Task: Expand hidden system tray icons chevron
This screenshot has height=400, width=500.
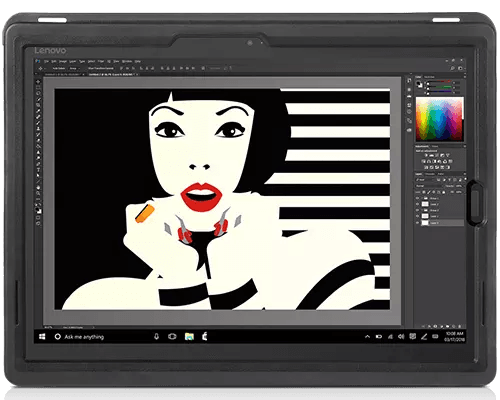Action: pos(367,337)
